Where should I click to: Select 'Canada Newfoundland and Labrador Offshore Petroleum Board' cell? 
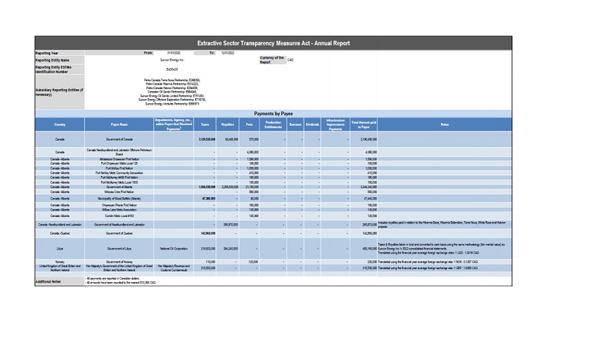point(119,152)
